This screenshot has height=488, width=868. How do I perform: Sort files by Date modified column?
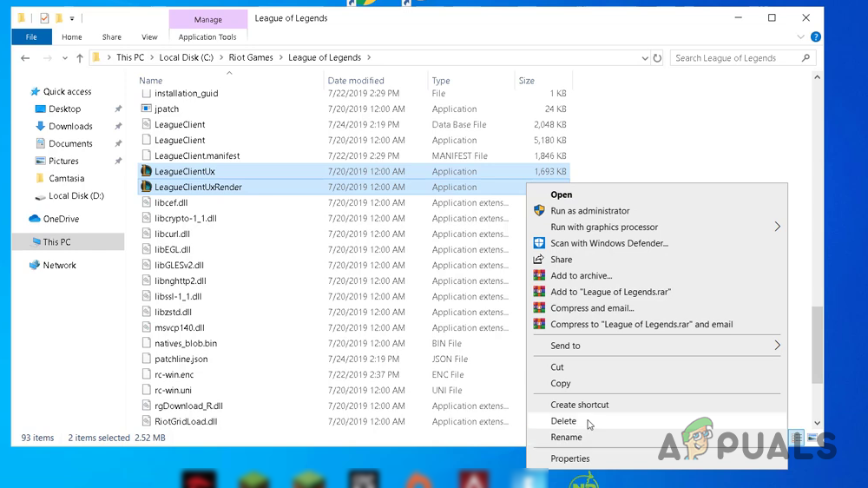[355, 81]
